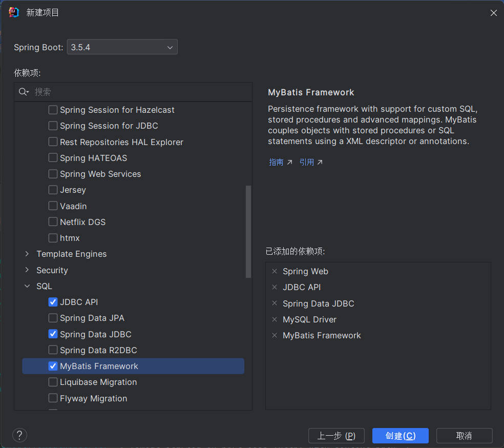Screen dimensions: 504x448
Task: Check the Vaadin checkbox
Action: pos(53,206)
